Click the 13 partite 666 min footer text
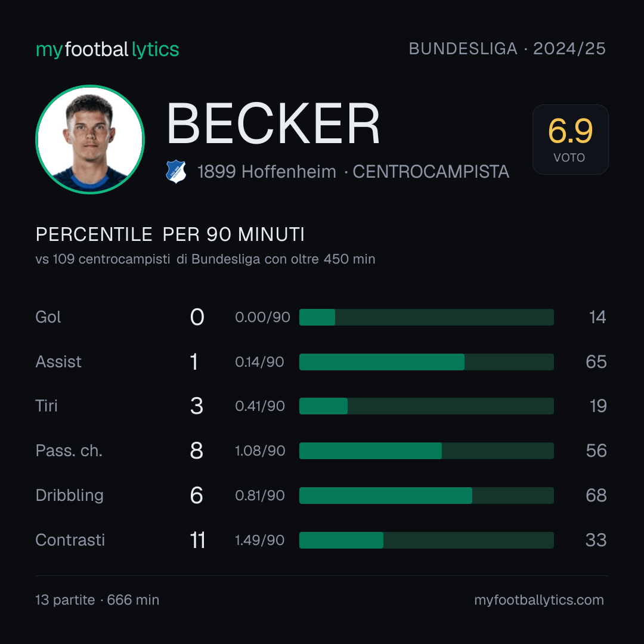The height and width of the screenshot is (644, 644). coord(97,600)
